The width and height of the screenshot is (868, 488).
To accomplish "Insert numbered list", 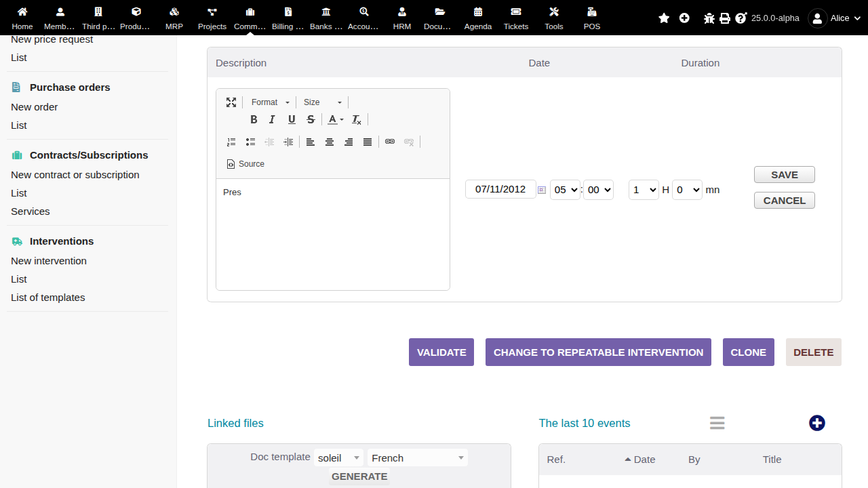I will point(231,142).
